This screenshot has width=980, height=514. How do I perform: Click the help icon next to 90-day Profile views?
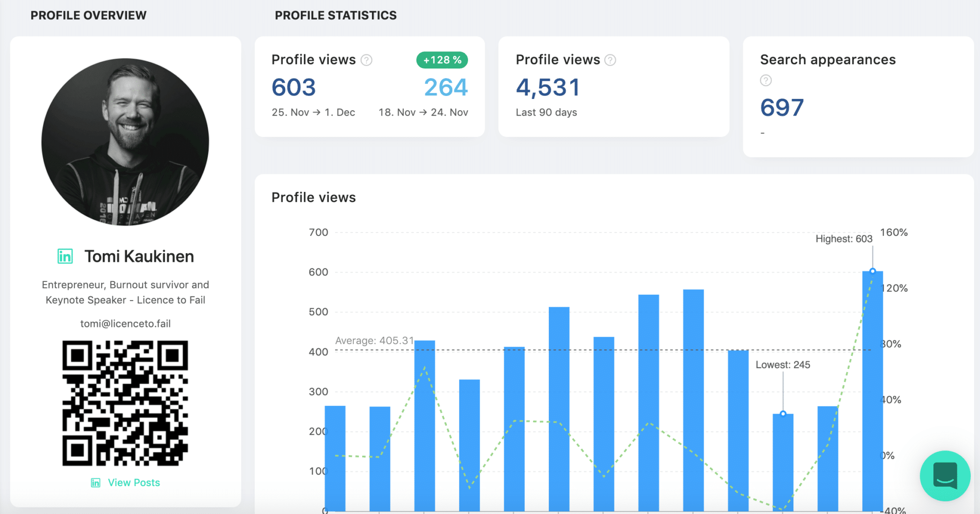(x=610, y=60)
